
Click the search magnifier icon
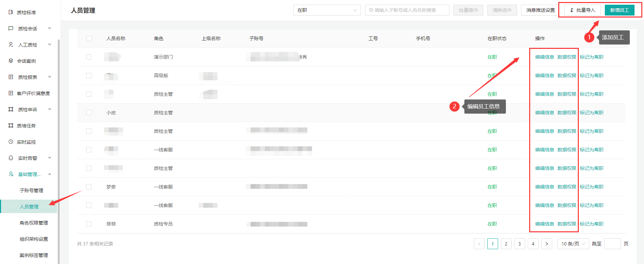click(x=371, y=10)
